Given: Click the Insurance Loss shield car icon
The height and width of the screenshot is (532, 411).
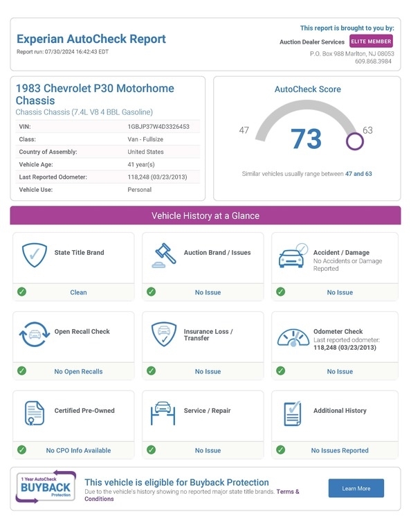Looking at the screenshot, I should 164,334.
